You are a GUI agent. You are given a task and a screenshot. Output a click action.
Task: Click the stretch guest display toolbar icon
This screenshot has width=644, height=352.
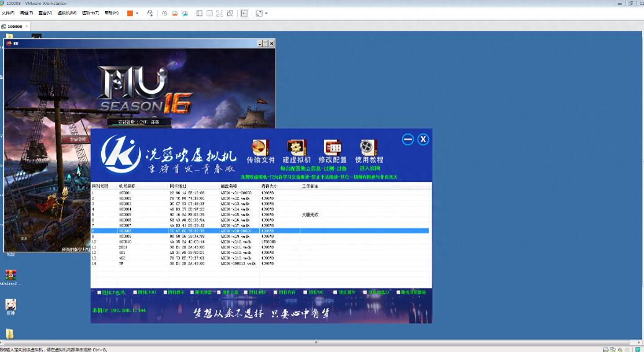pos(259,13)
